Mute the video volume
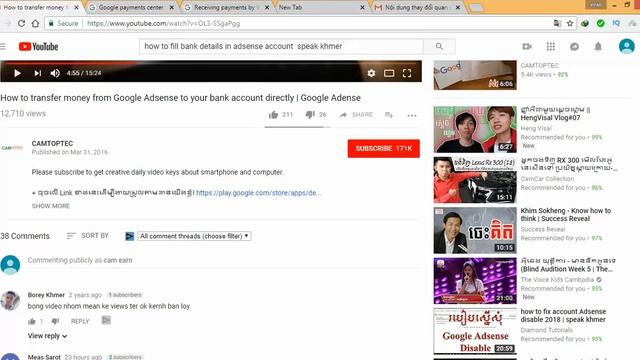The height and width of the screenshot is (360, 640). [x=55, y=73]
